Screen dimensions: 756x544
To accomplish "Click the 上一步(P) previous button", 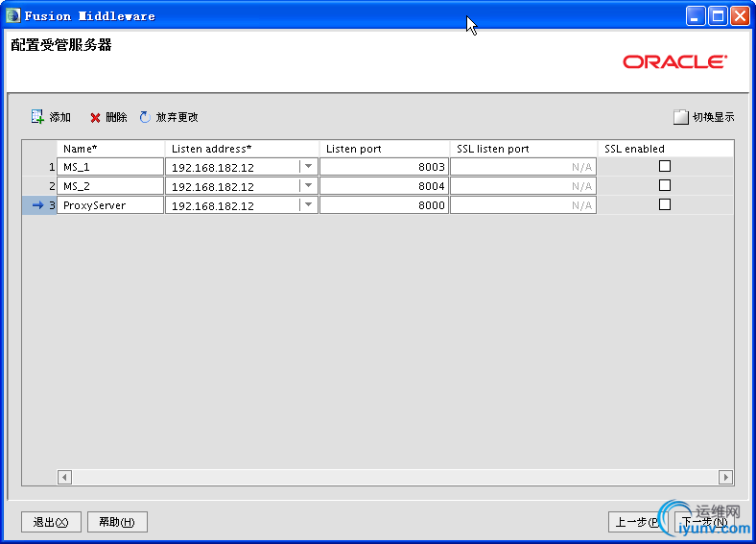I will click(x=637, y=522).
